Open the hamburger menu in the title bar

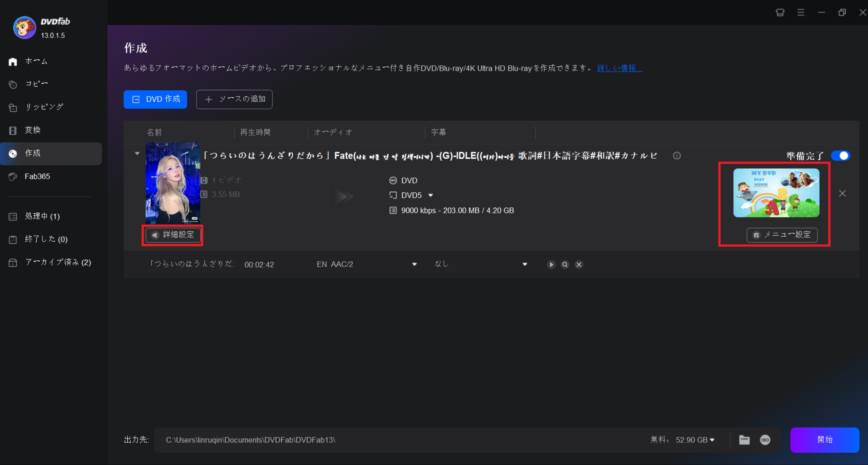801,12
